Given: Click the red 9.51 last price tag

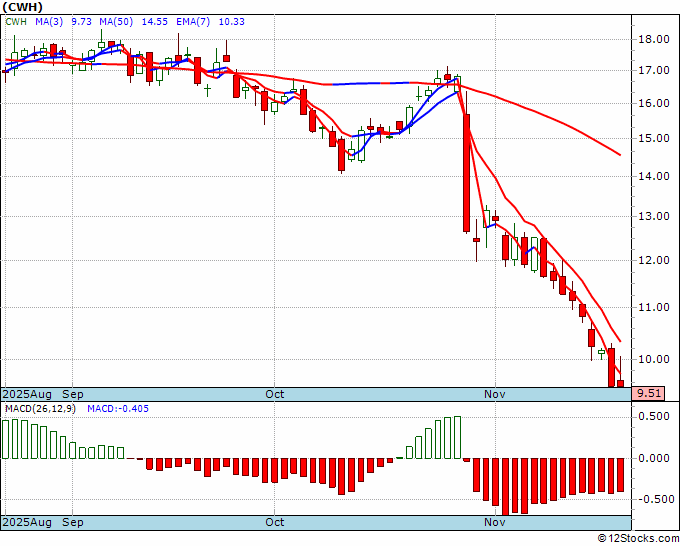Looking at the screenshot, I should point(648,394).
